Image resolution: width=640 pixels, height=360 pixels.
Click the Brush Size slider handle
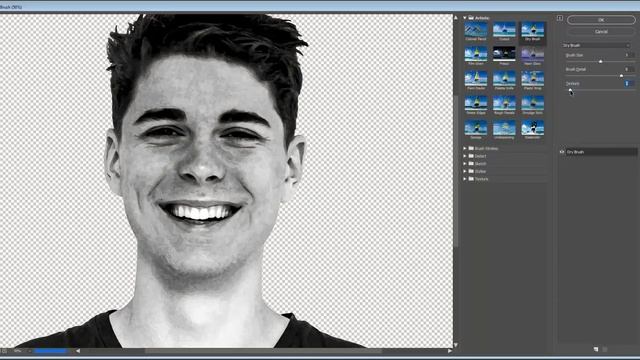pyautogui.click(x=600, y=61)
